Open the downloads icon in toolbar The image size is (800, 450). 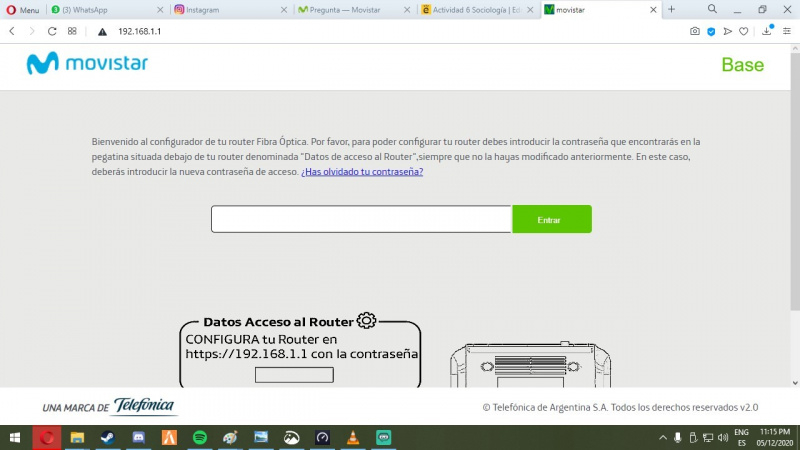pos(767,31)
